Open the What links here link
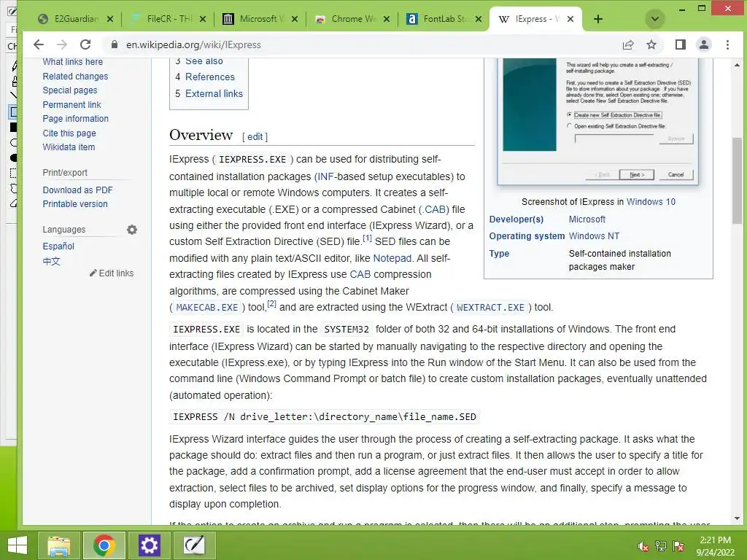747x560 pixels. pyautogui.click(x=72, y=61)
